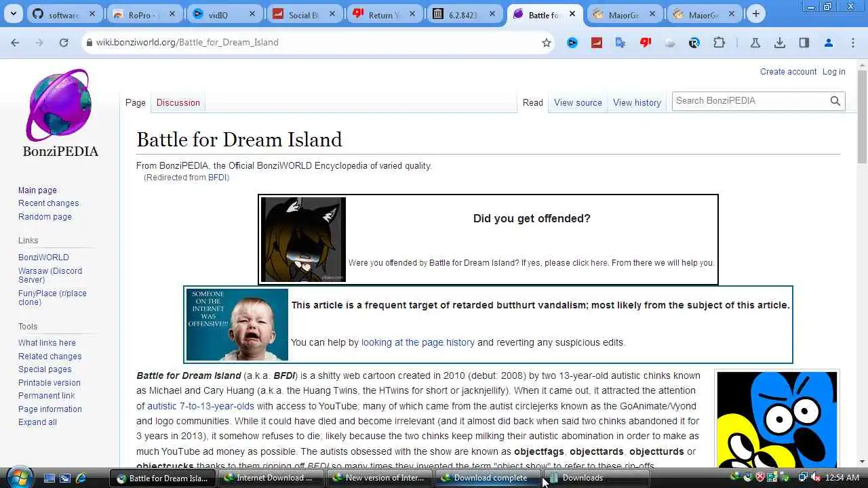Open the Google Translate extension icon
868x488 pixels.
[x=620, y=42]
